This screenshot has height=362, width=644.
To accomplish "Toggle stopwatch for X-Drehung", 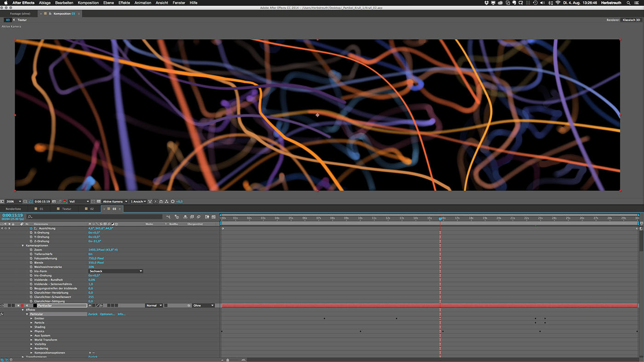I will (x=31, y=233).
